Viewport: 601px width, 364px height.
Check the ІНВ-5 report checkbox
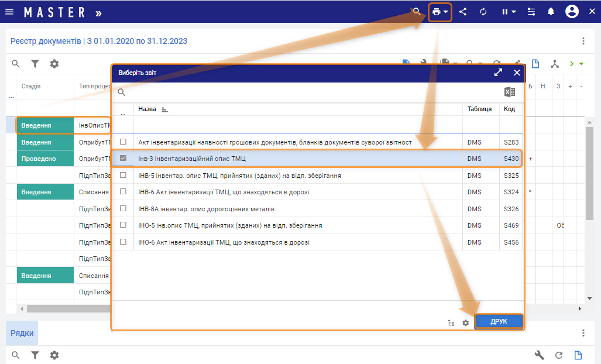(123, 175)
